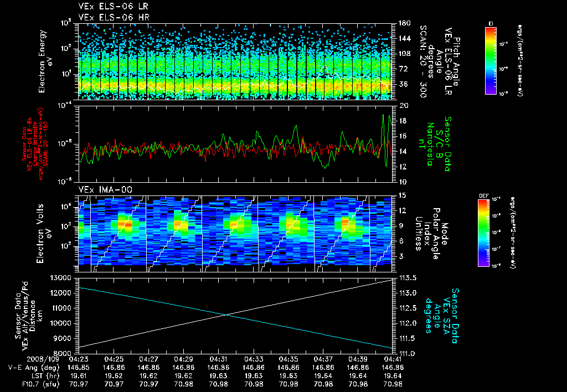The image size is (567, 392).
Task: Click the 'F10.7 (sfu)' row label
Action: [39, 384]
